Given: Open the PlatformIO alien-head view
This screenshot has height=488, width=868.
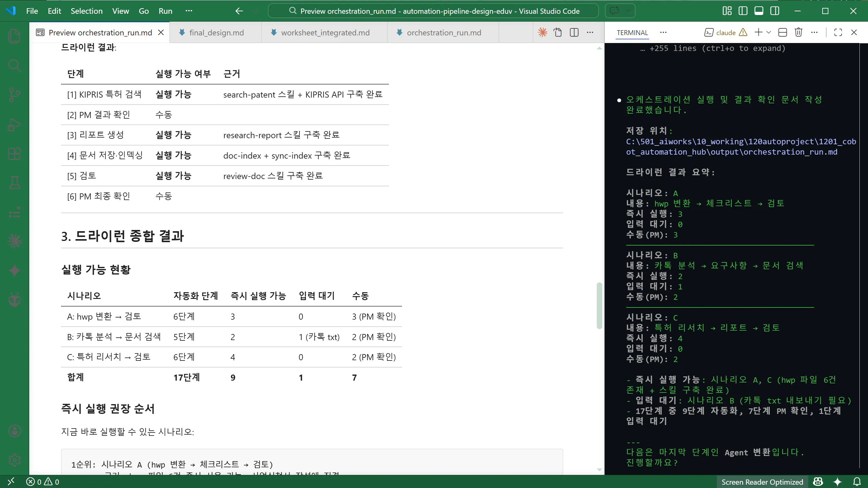Looking at the screenshot, I should pyautogui.click(x=15, y=300).
